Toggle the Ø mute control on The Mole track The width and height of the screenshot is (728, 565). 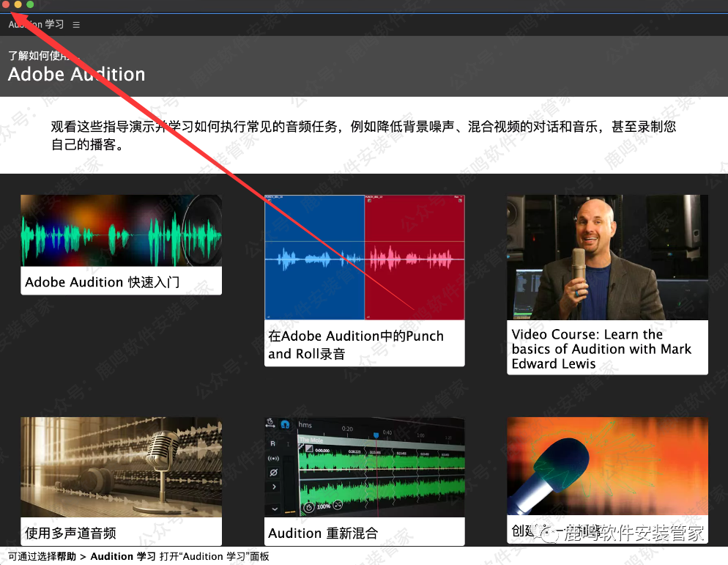click(275, 471)
